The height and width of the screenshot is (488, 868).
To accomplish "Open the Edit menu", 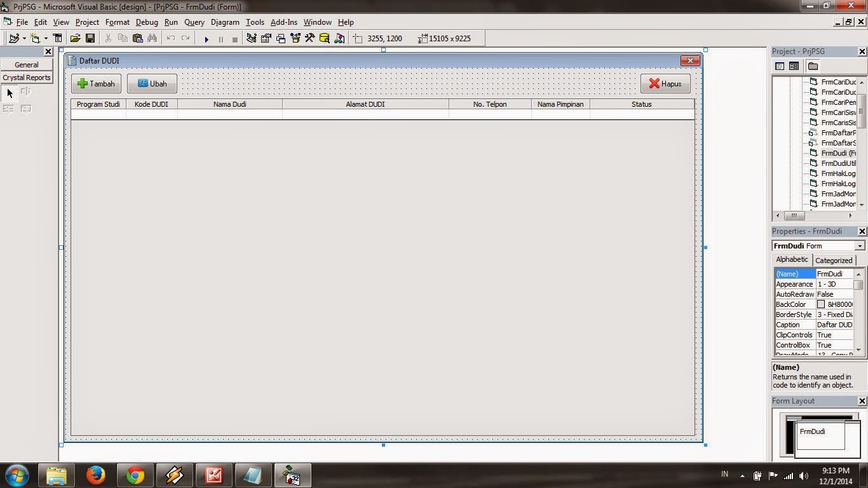I will (41, 22).
